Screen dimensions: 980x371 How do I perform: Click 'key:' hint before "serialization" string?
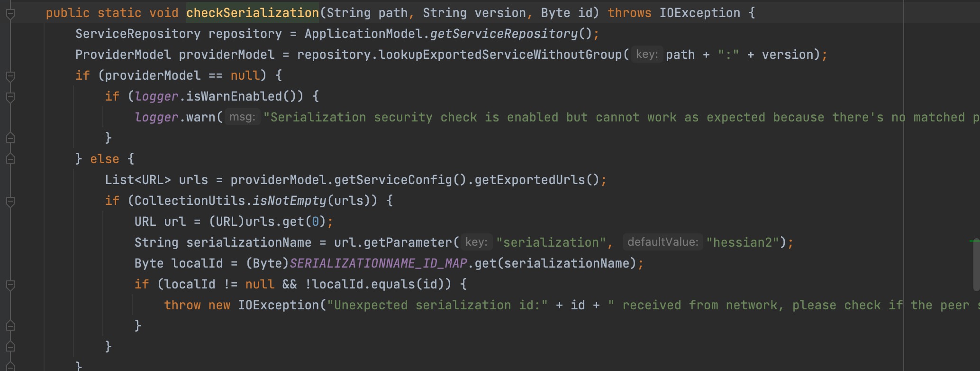476,242
